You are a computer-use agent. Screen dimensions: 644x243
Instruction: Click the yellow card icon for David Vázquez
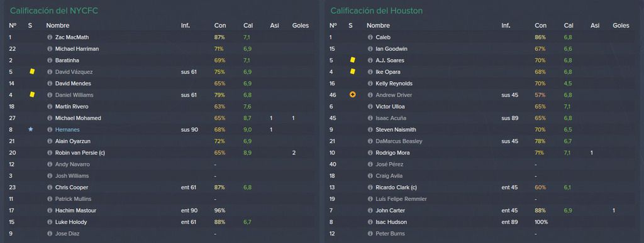(32, 72)
